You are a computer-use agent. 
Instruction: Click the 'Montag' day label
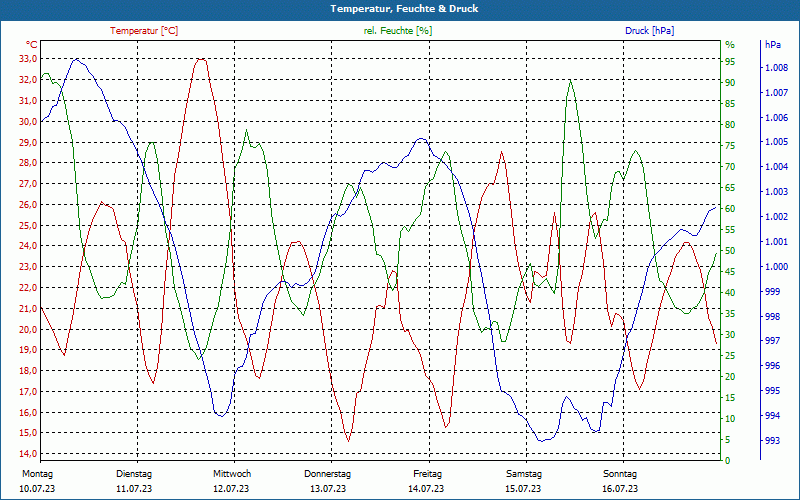click(37, 474)
